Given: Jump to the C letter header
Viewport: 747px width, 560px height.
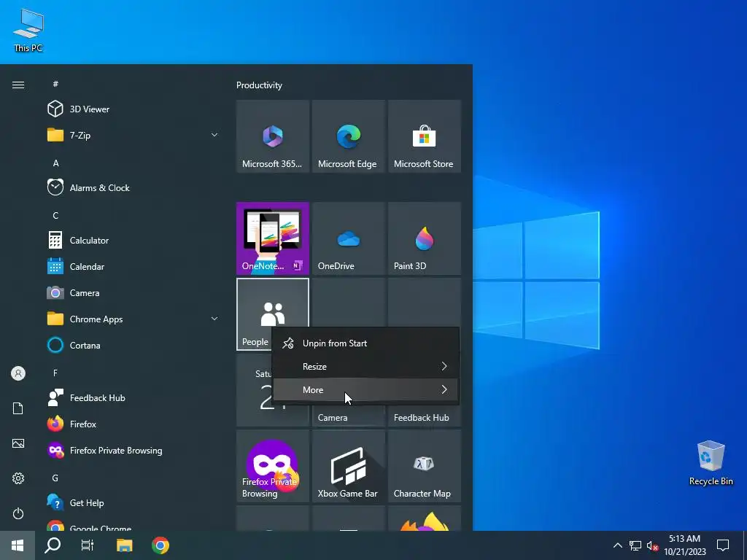Looking at the screenshot, I should tap(55, 216).
